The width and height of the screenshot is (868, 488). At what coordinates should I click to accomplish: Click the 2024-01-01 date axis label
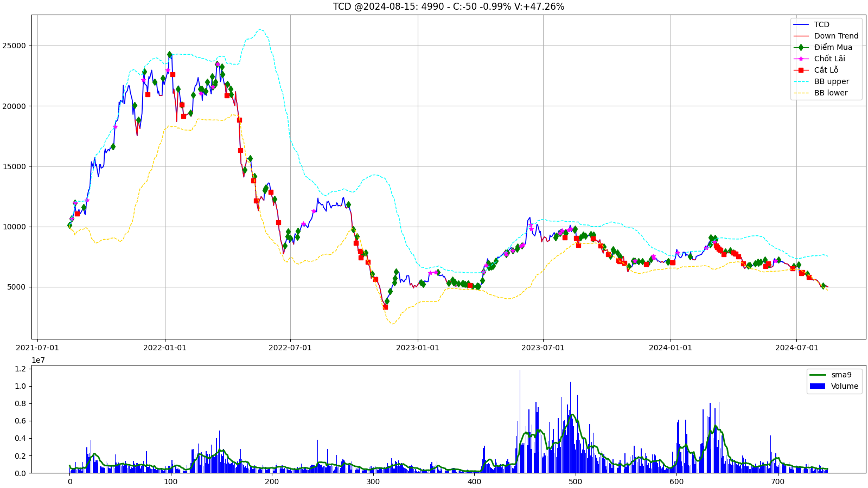[671, 348]
